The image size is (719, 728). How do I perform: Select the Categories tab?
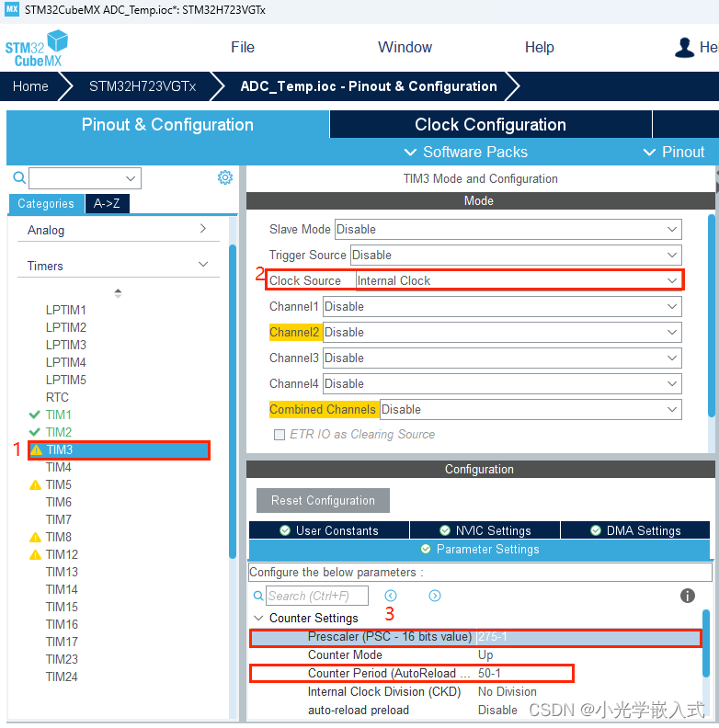coord(46,203)
